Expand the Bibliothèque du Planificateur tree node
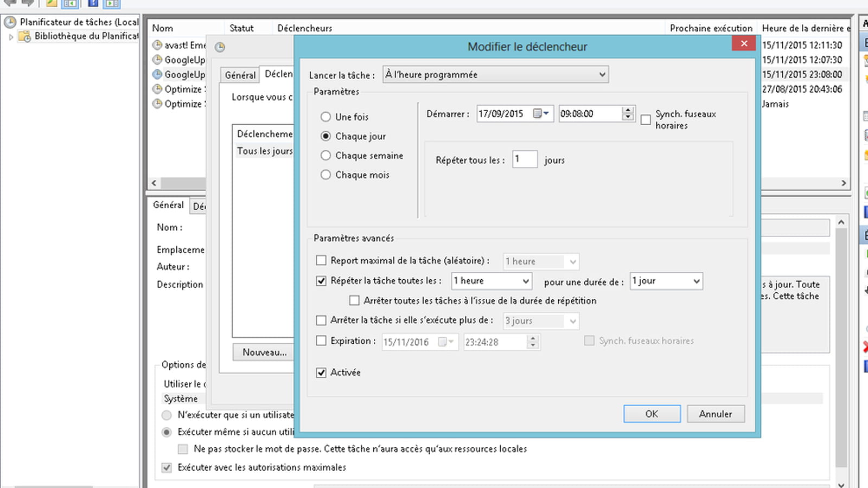Screen dimensions: 868x488 click(x=11, y=37)
